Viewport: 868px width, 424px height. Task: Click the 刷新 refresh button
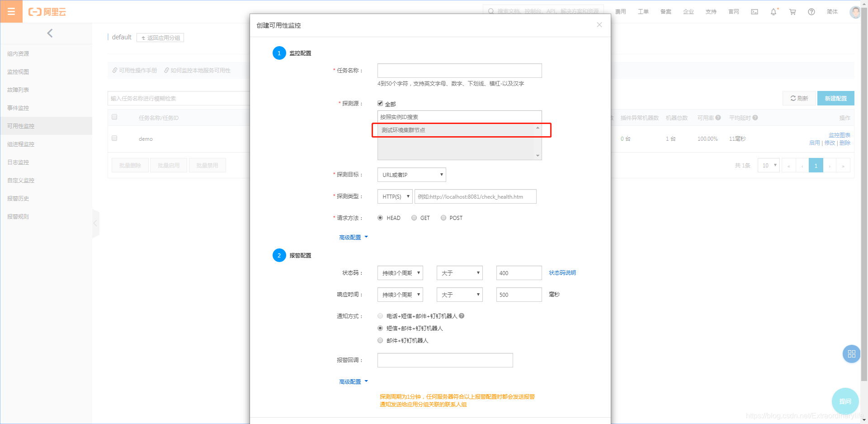799,98
